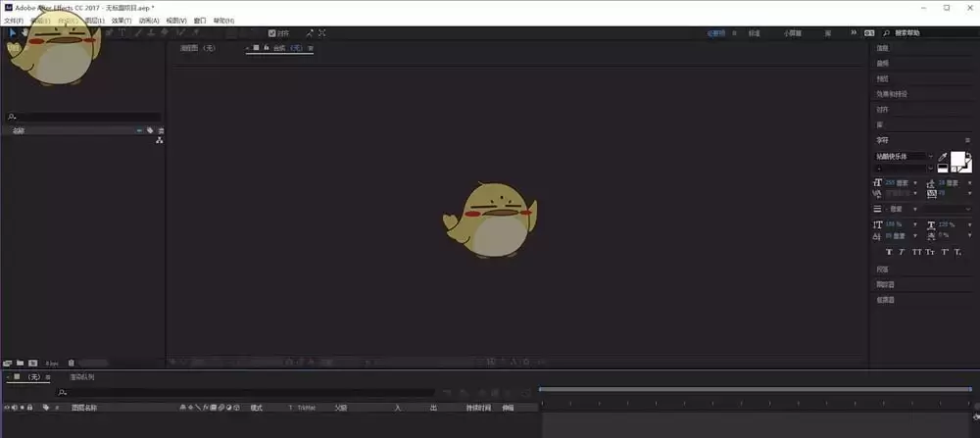Viewport: 980px width, 438px height.
Task: Click the fx switch column icon in timeline
Action: (x=206, y=408)
